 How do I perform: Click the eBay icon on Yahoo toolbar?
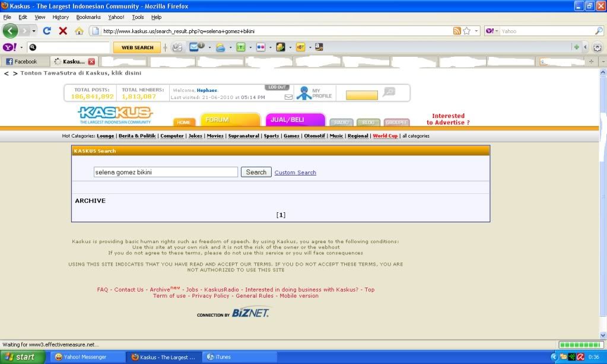300,47
